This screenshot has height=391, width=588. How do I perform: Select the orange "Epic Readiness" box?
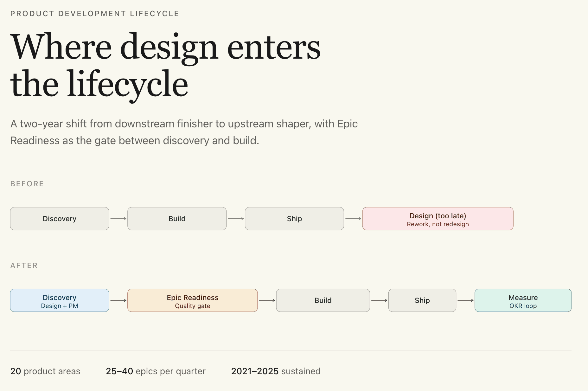[x=193, y=300]
